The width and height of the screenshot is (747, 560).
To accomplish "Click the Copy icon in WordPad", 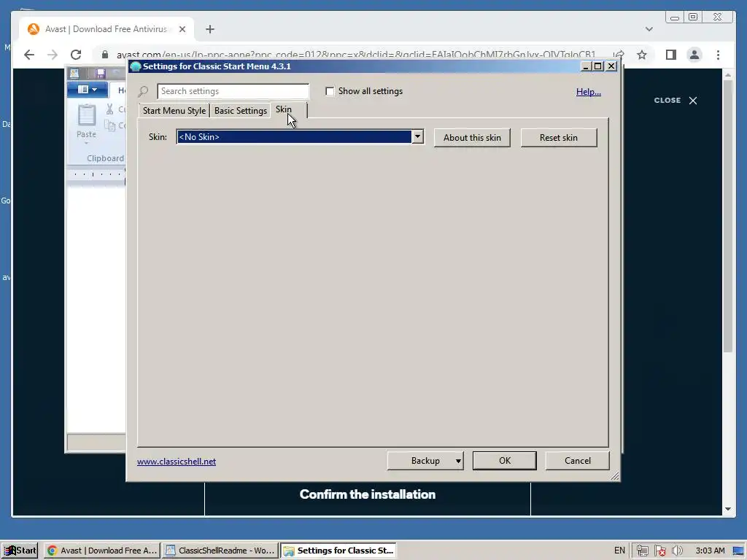I will click(x=110, y=125).
